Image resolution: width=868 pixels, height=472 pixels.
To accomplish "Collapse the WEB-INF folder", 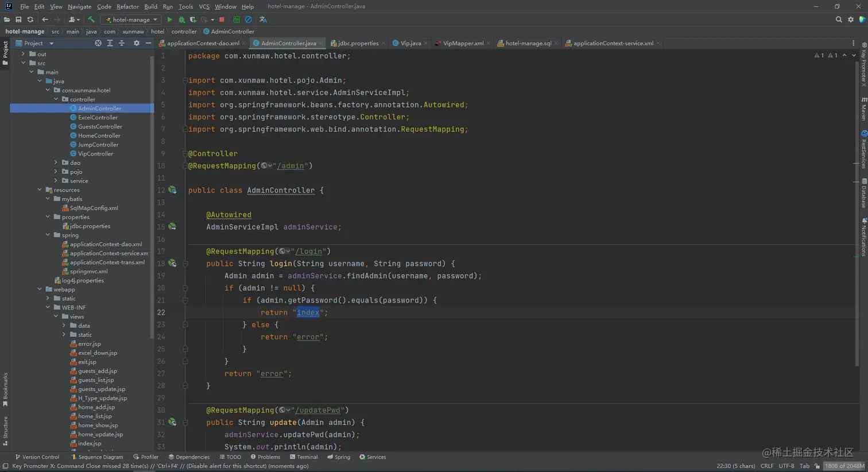I will [x=48, y=308].
